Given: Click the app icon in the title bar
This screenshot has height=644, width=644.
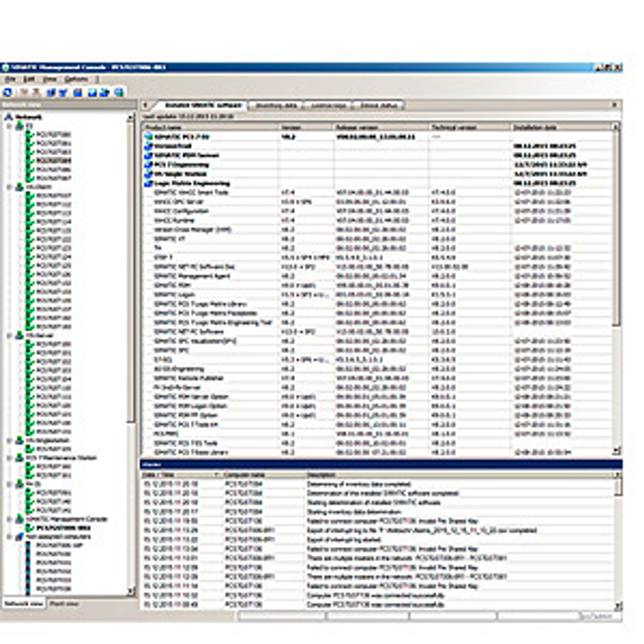Looking at the screenshot, I should pos(6,67).
